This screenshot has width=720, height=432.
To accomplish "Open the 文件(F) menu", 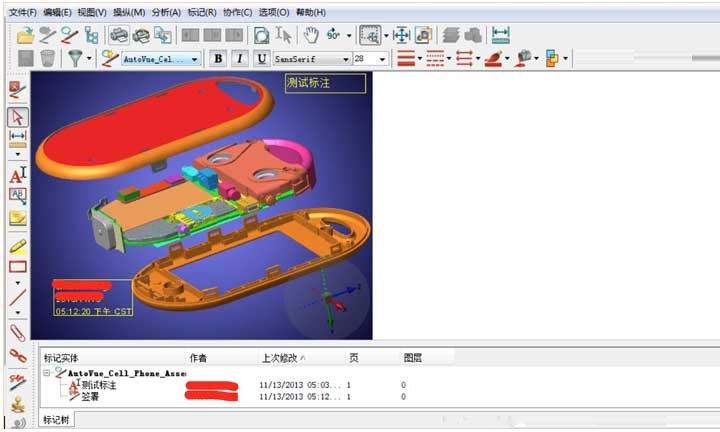I will pyautogui.click(x=22, y=12).
